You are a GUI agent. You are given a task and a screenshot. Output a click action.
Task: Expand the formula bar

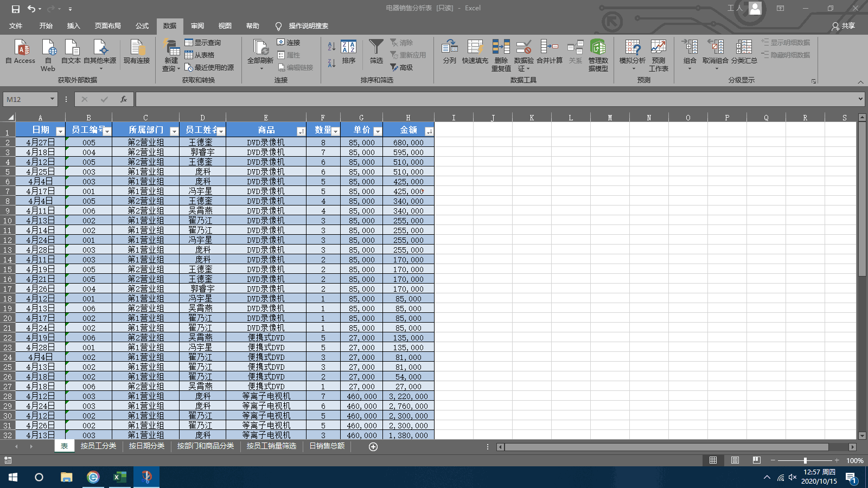pyautogui.click(x=860, y=99)
